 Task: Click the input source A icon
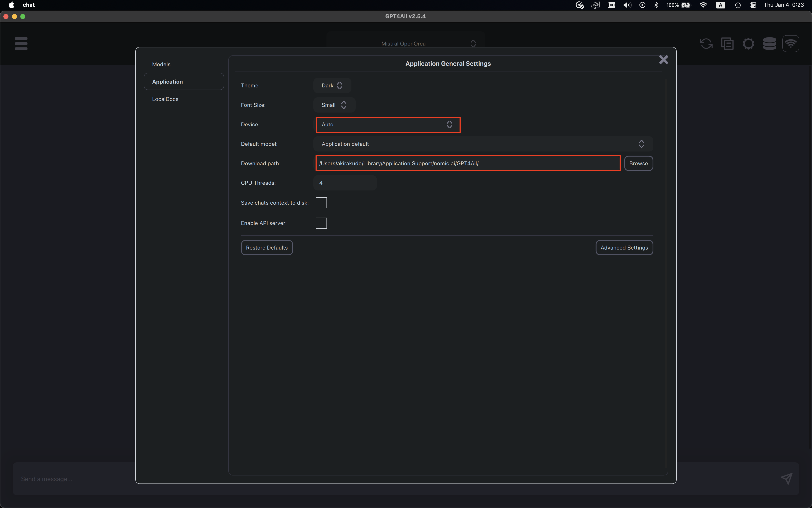pyautogui.click(x=720, y=5)
